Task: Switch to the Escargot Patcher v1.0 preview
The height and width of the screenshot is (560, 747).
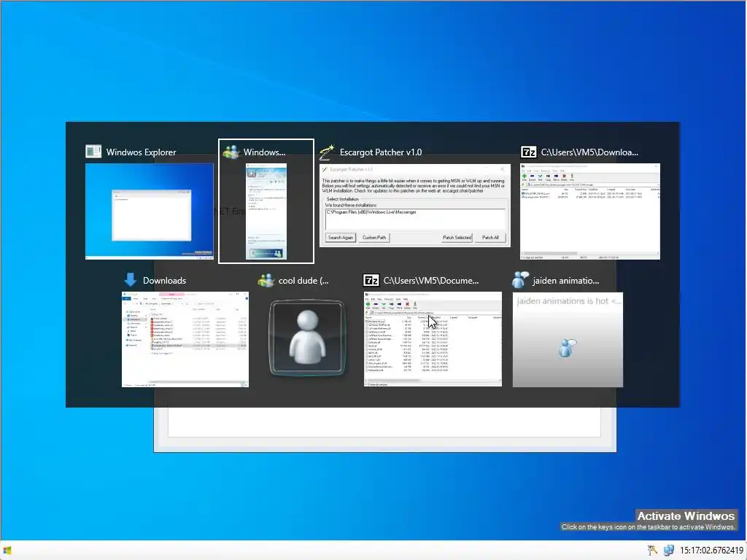Action: tap(414, 206)
